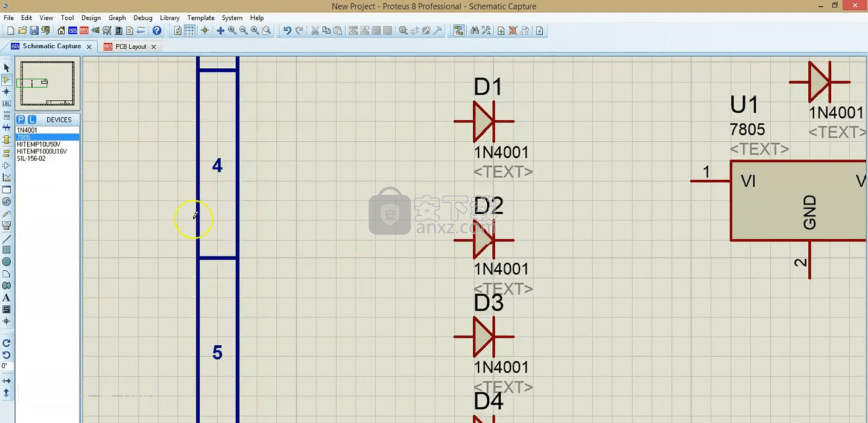Viewport: 868px width, 423px height.
Task: Select HITEMP1000U16V in the devices list
Action: pyautogui.click(x=48, y=151)
